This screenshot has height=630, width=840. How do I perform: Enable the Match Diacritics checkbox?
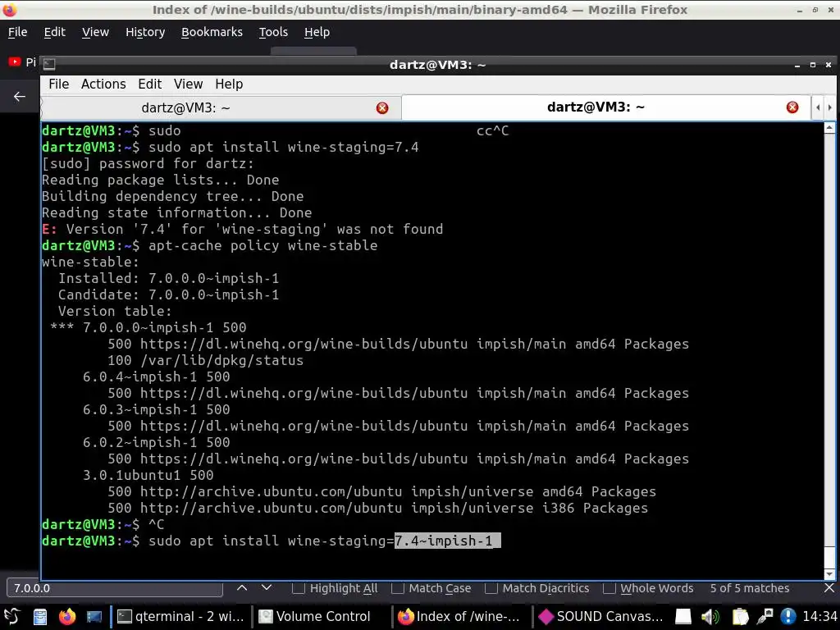click(491, 588)
